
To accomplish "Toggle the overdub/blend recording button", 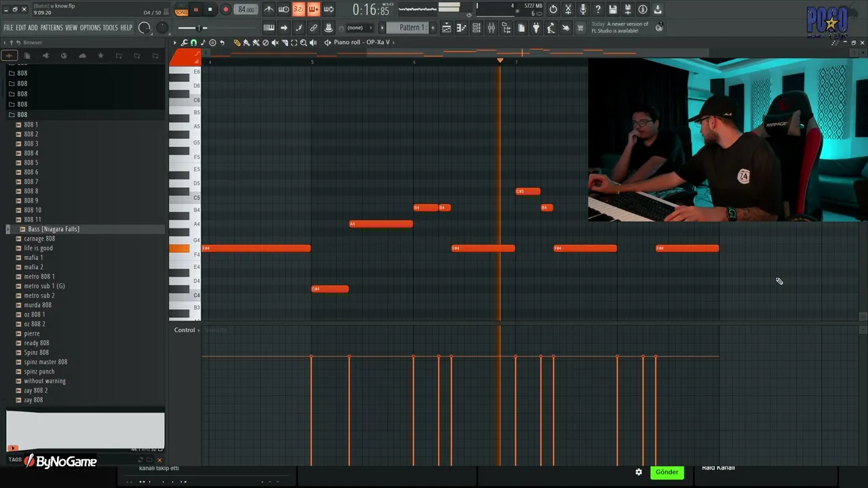I will [313, 9].
